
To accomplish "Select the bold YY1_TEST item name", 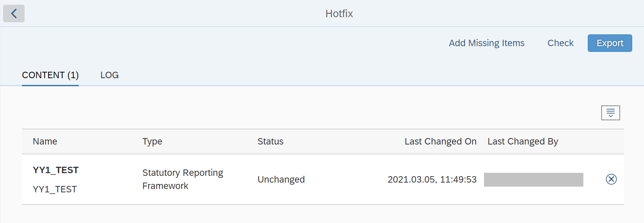I will (x=56, y=170).
